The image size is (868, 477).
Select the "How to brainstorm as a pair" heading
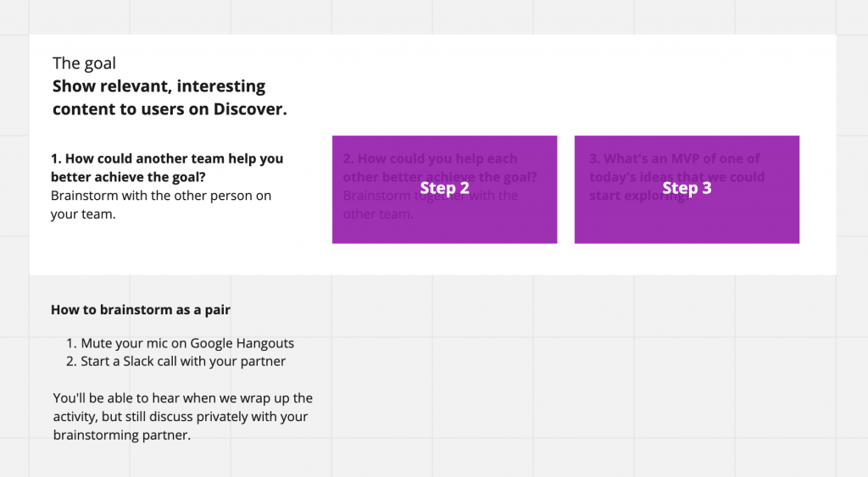point(141,310)
